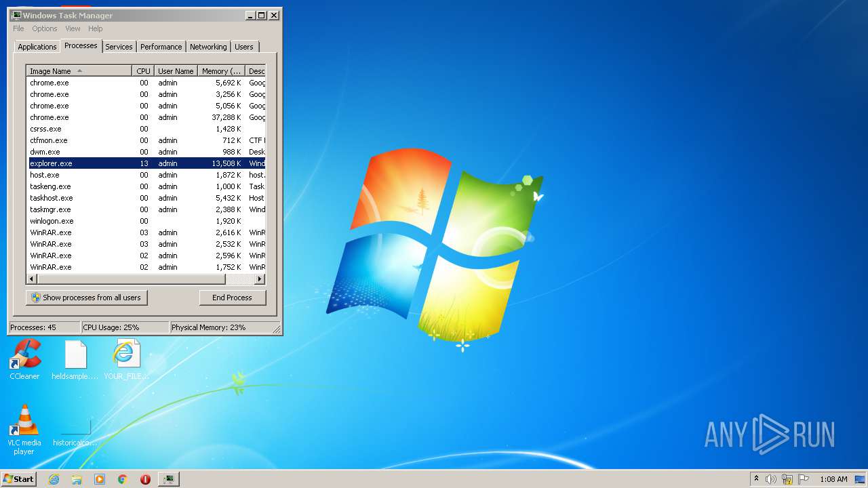Open the CCleaner desktop shortcut
The image size is (868, 488).
pyautogui.click(x=25, y=360)
